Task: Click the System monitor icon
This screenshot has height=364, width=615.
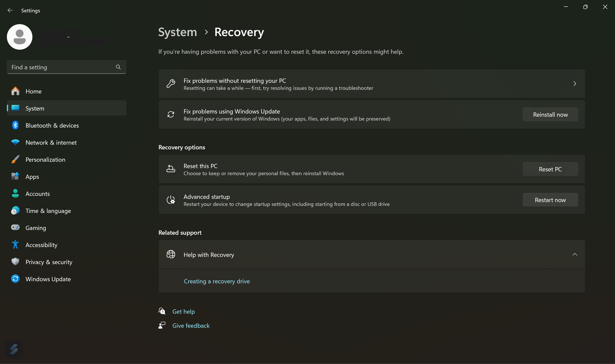Action: 15,108
